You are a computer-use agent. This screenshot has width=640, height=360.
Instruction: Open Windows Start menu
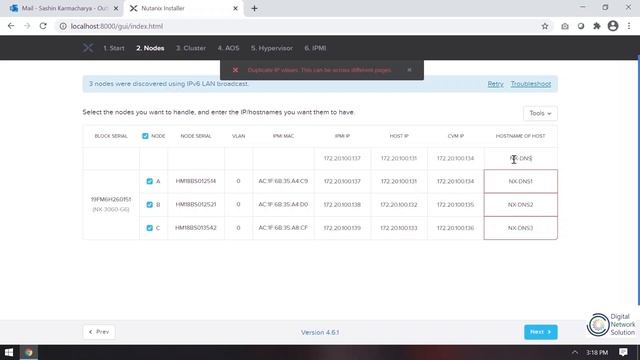9,352
